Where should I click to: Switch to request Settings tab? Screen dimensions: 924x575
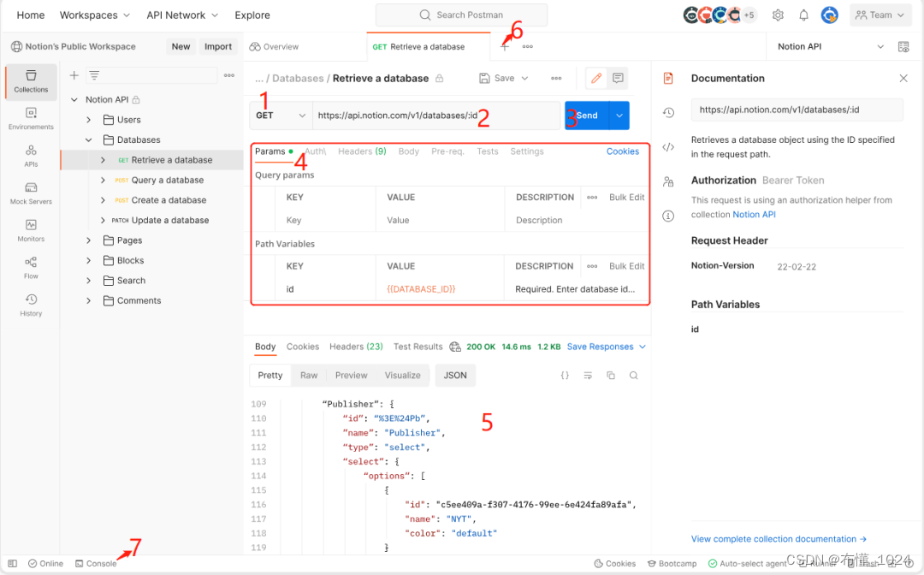527,151
